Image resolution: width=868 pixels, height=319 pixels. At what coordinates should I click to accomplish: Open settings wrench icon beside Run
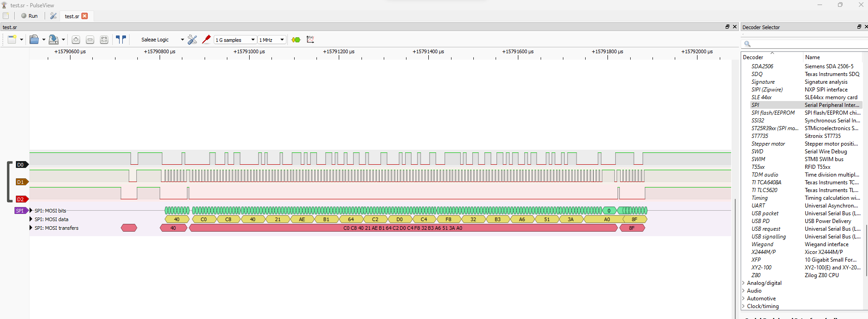[53, 16]
